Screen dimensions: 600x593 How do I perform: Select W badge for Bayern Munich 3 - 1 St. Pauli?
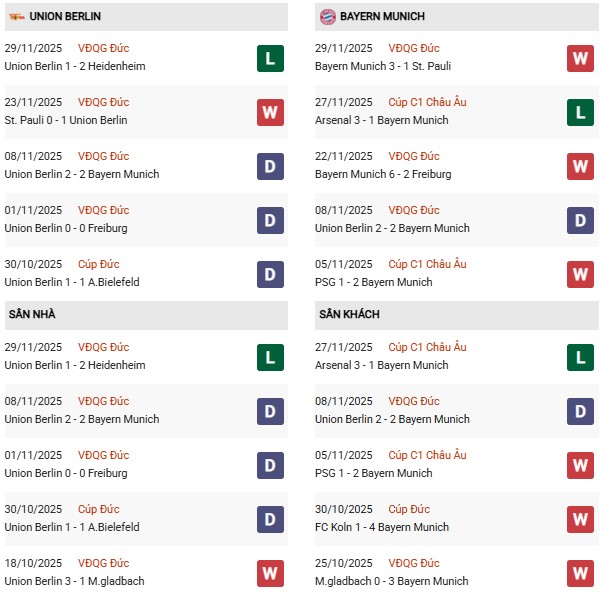tap(581, 58)
